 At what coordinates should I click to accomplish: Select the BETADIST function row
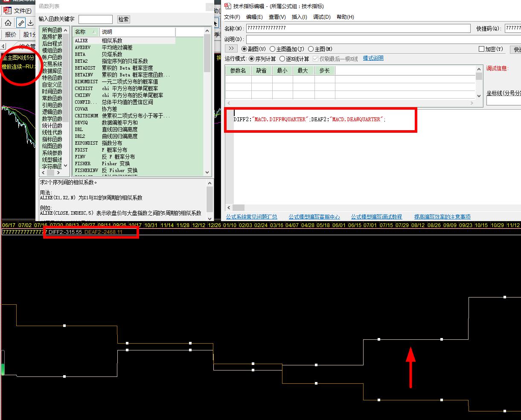(85, 68)
